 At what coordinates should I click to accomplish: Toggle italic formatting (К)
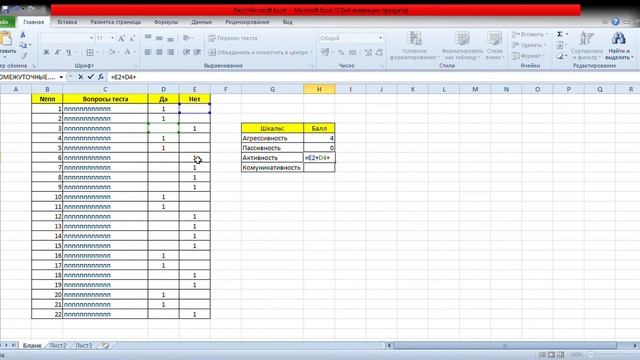pyautogui.click(x=57, y=52)
